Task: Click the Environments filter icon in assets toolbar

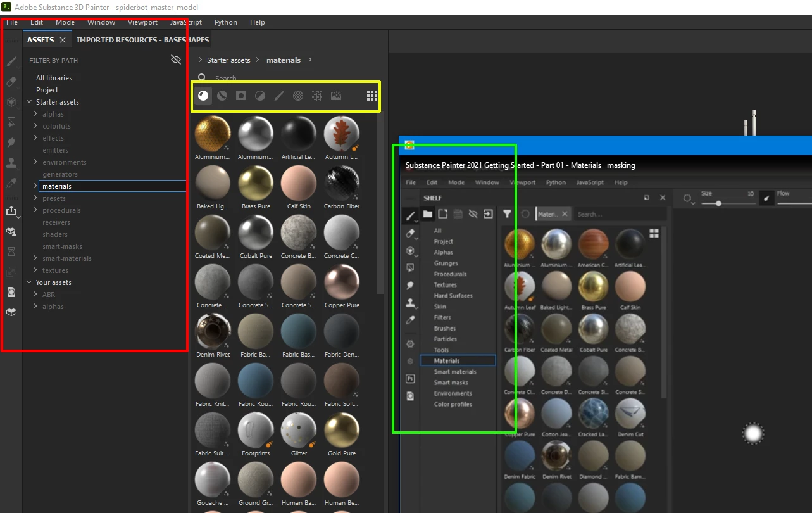Action: point(336,96)
